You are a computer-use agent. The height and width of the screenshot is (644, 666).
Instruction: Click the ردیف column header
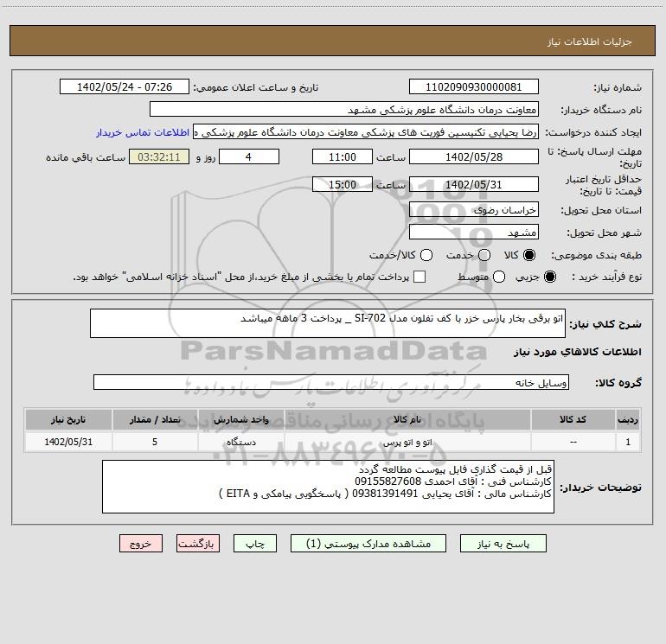coord(628,419)
